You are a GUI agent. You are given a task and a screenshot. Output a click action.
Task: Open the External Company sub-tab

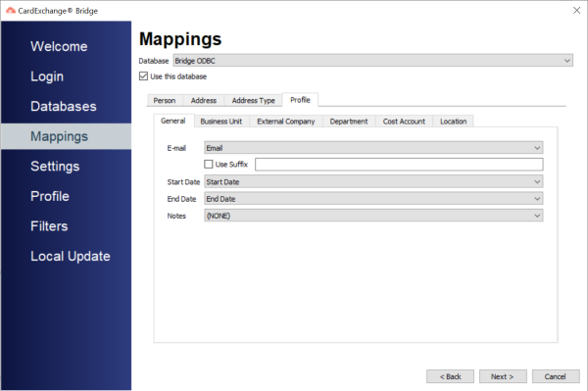click(286, 122)
